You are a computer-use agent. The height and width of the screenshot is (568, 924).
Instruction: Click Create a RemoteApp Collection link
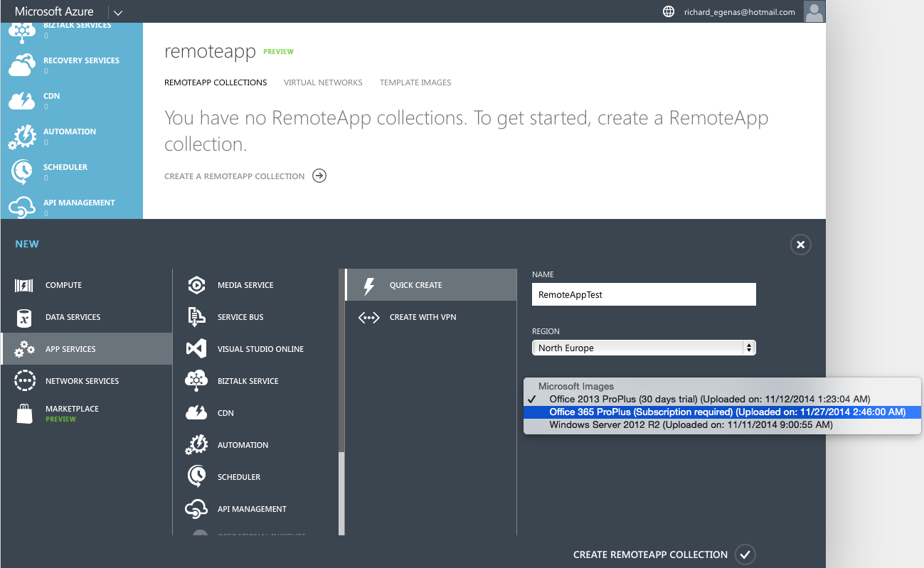click(234, 176)
